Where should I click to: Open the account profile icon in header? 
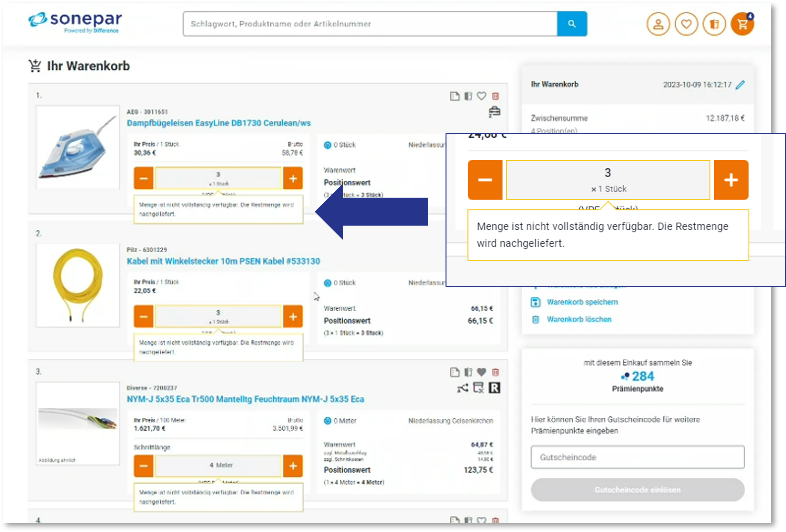[x=658, y=24]
